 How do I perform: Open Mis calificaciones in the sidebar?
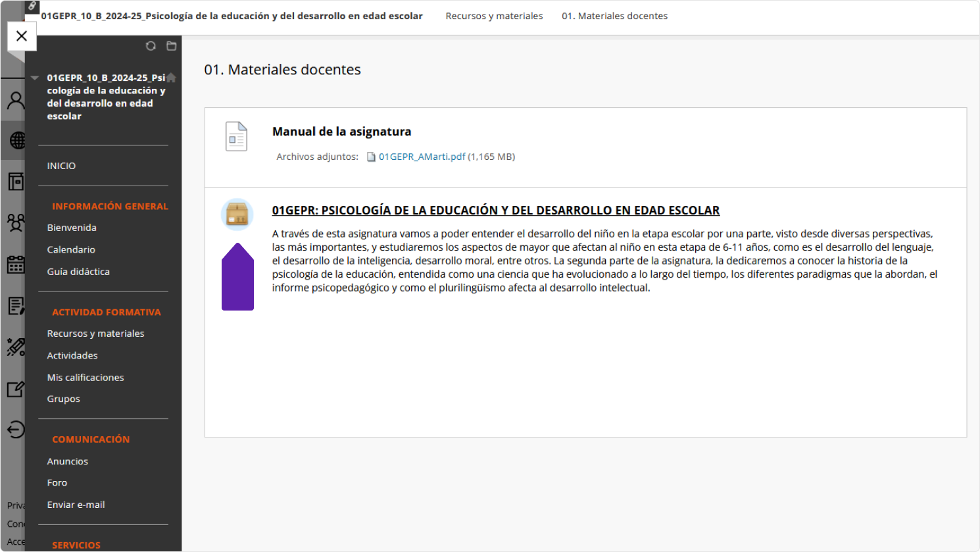click(x=86, y=378)
